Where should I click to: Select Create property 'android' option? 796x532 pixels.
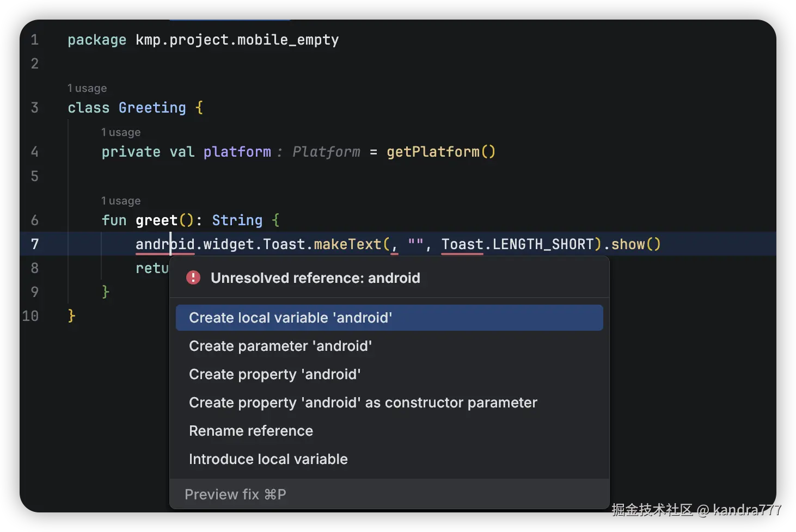coord(275,374)
